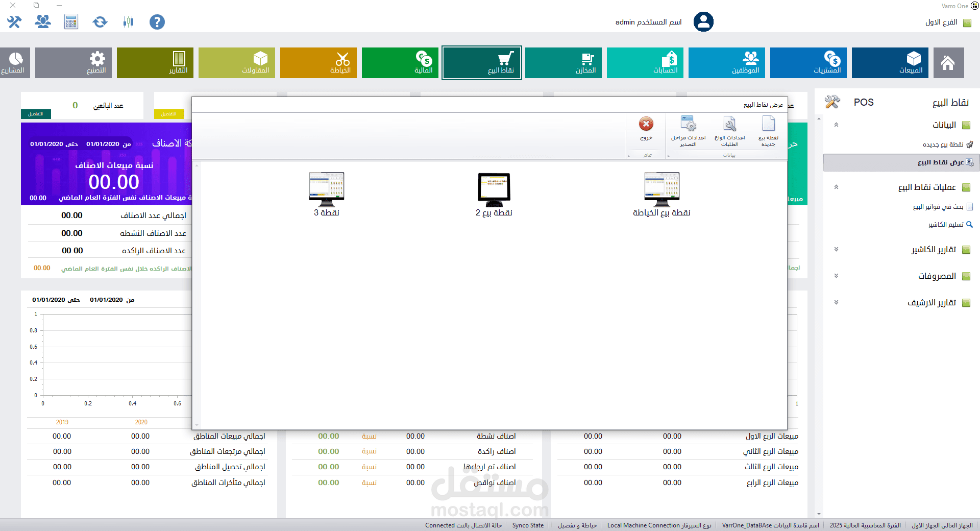Click the admin user avatar icon

(703, 22)
